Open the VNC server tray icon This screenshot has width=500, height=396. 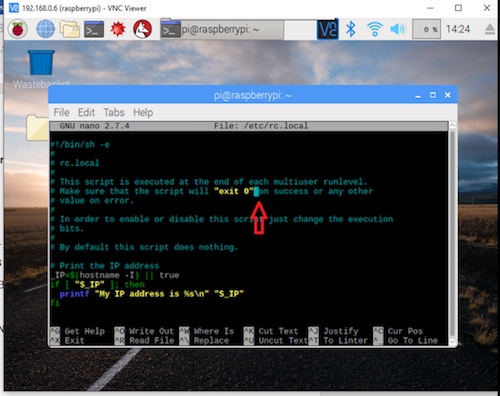pyautogui.click(x=327, y=29)
